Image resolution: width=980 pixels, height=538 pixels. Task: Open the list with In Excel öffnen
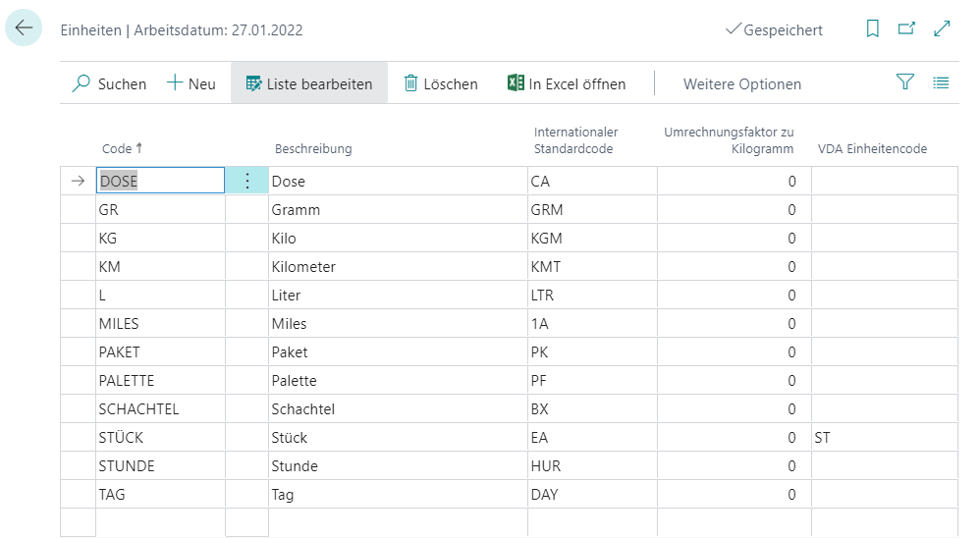click(567, 83)
